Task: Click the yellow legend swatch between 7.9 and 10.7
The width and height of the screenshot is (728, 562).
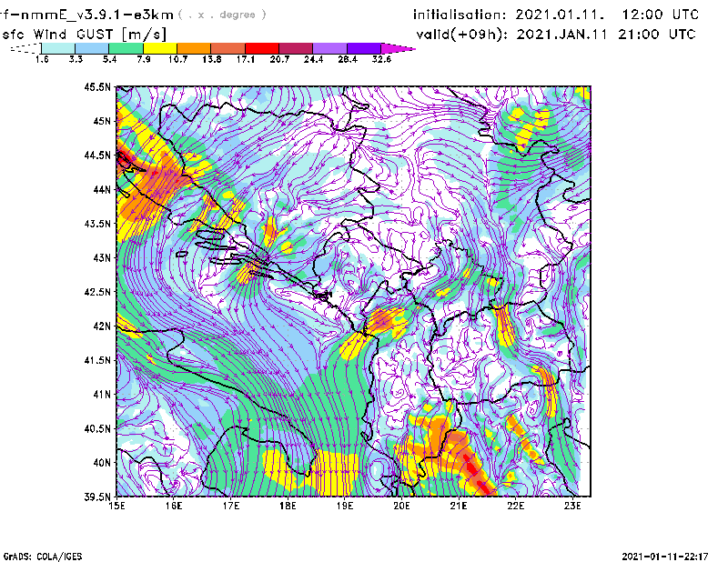Action: pyautogui.click(x=160, y=48)
